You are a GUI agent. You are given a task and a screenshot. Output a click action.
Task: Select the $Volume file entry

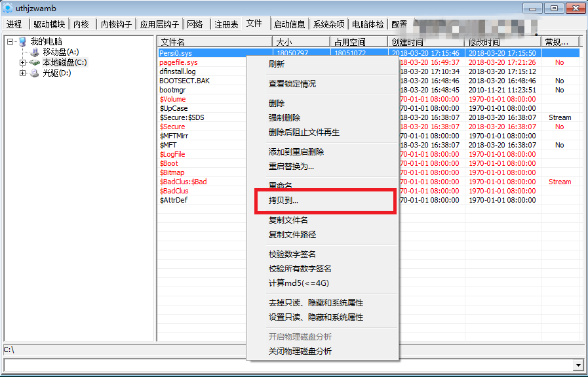tap(172, 99)
